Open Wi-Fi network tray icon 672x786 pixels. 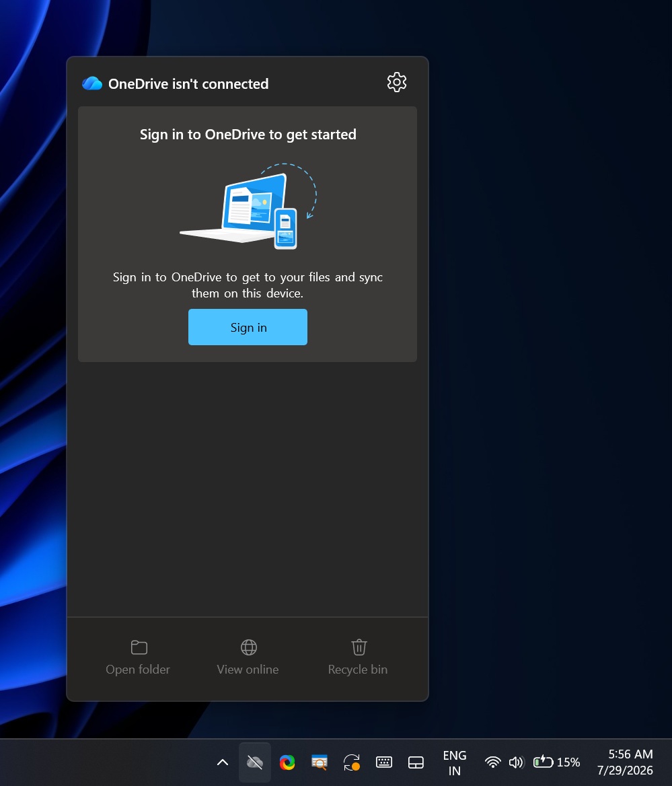pyautogui.click(x=493, y=762)
